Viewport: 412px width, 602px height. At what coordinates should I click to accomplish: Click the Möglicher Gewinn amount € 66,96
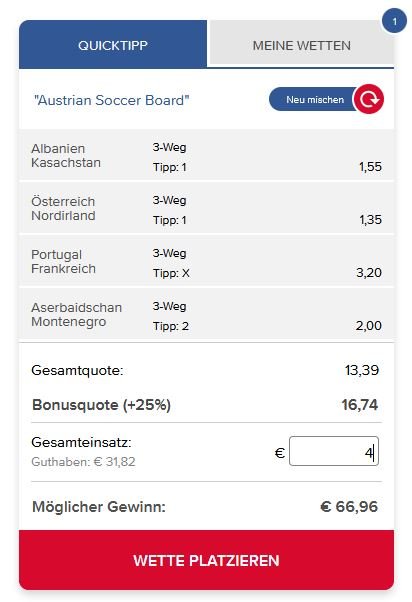point(349,506)
